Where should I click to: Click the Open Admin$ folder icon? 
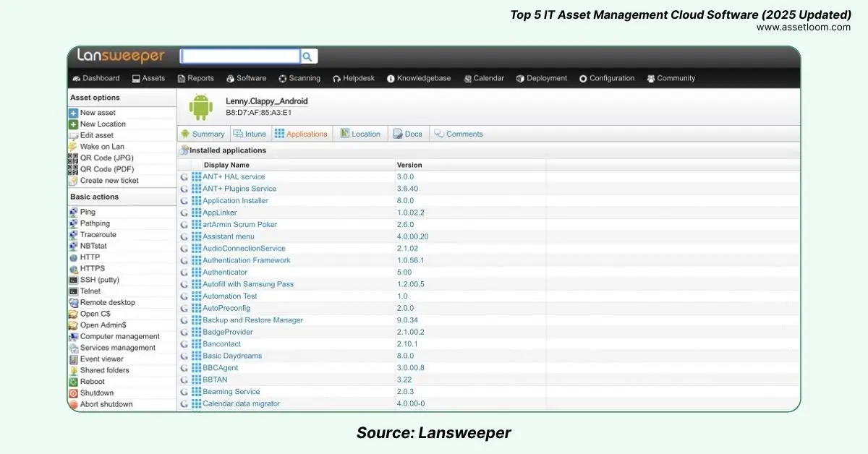tap(73, 325)
